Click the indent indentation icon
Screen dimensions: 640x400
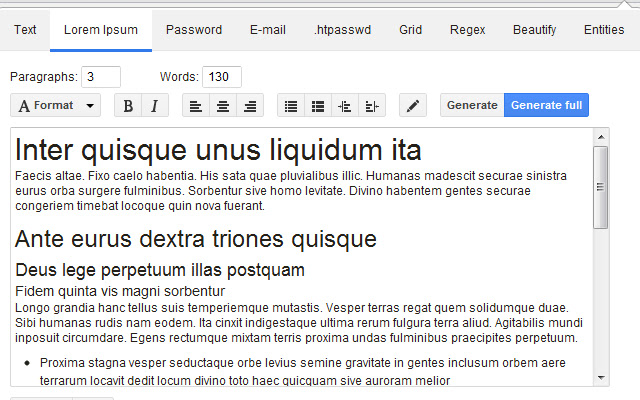click(372, 105)
